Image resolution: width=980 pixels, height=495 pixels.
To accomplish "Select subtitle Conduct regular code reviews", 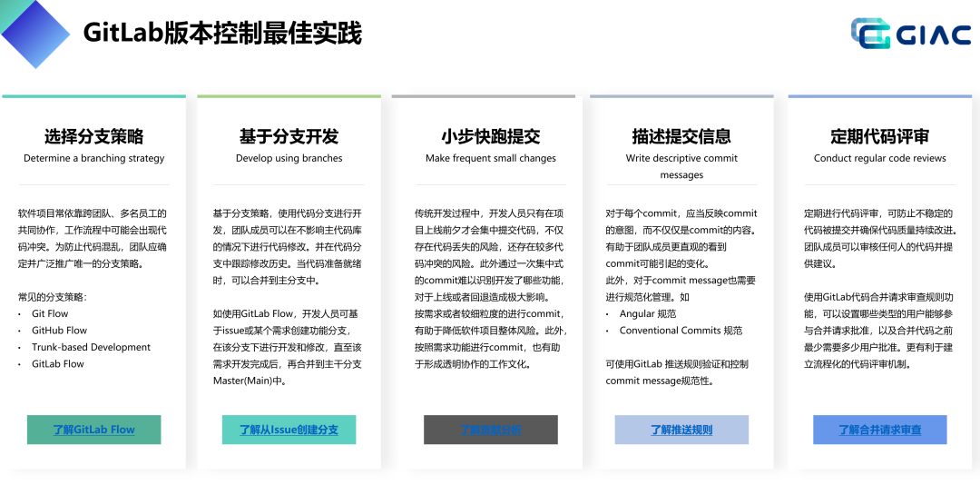I will click(x=880, y=158).
